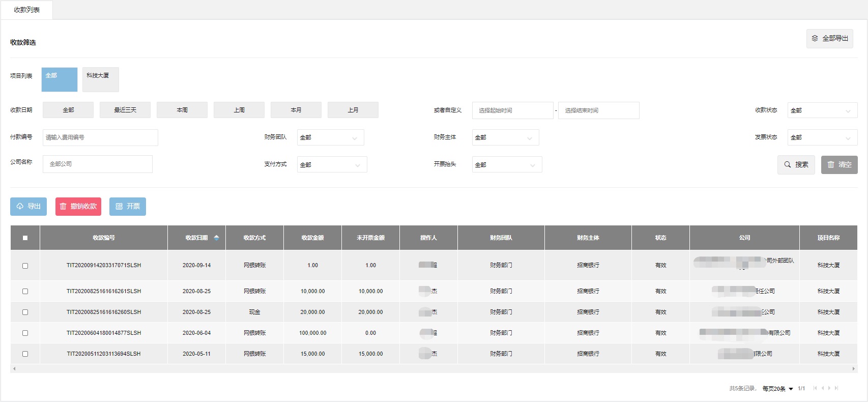This screenshot has height=402, width=868.
Task: Switch to the 收款列表 tab
Action: [x=26, y=10]
